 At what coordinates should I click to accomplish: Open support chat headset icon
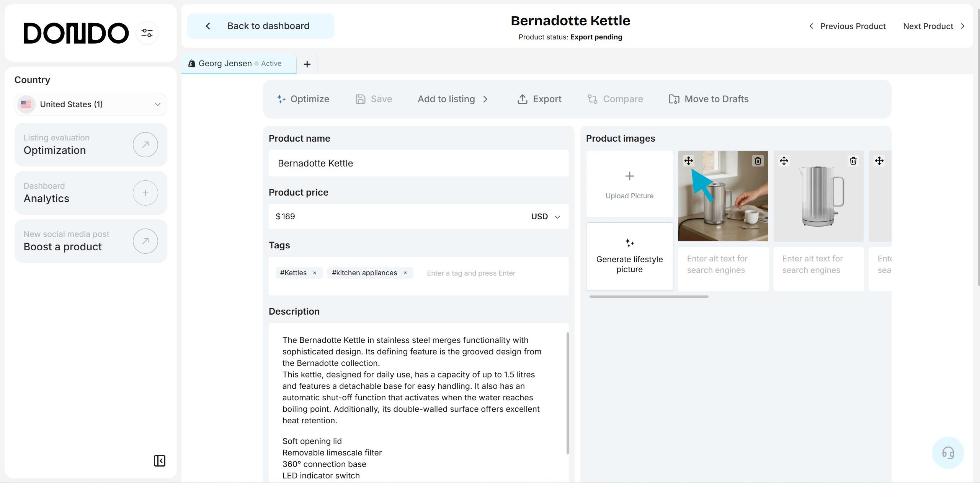(947, 453)
